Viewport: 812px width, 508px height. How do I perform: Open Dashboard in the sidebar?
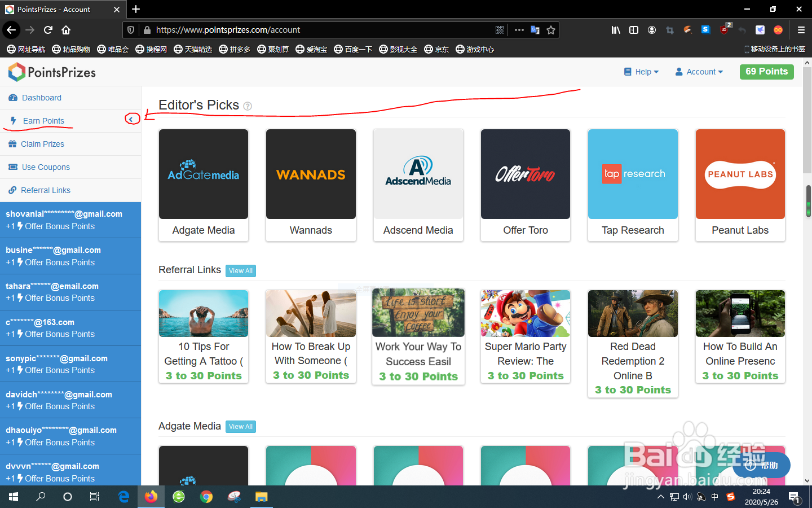click(x=70, y=98)
